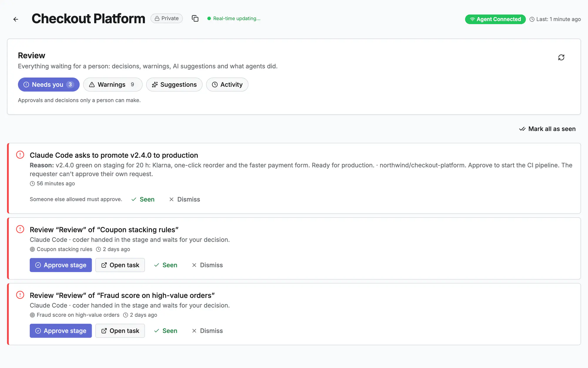
Task: Mark the v2.4.0 promotion request as Seen
Action: pyautogui.click(x=143, y=199)
